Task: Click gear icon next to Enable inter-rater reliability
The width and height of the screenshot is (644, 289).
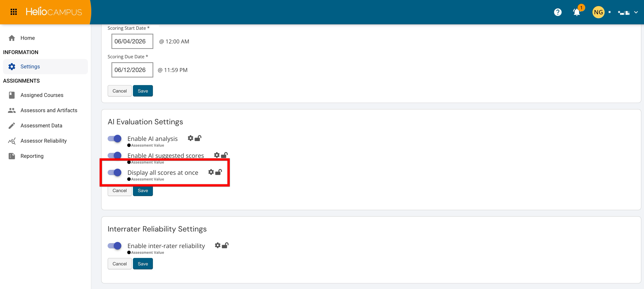Action: point(218,245)
